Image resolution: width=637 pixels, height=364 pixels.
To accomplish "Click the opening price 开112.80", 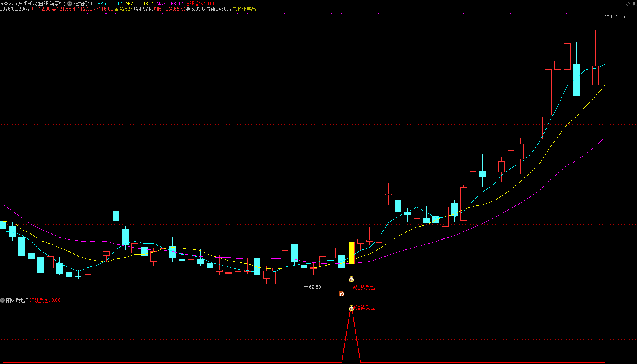I will click(41, 9).
